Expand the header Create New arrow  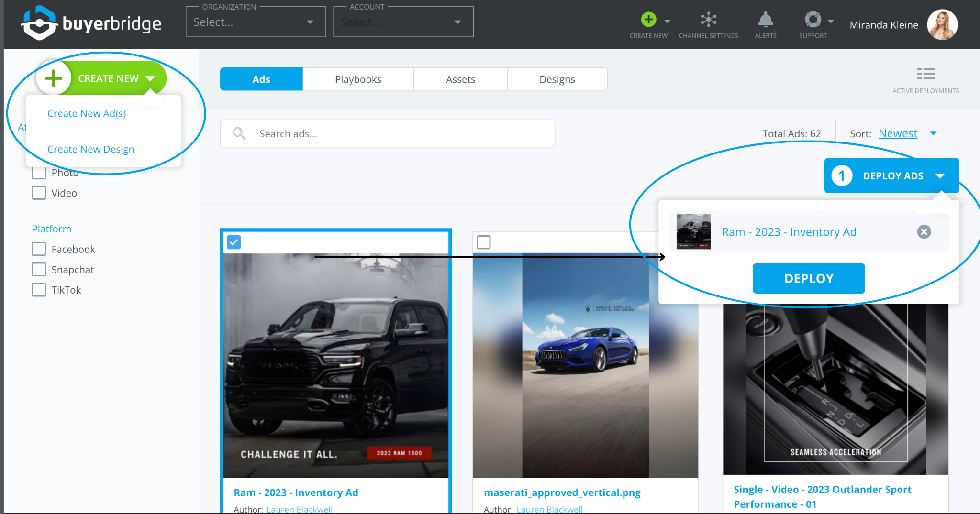668,21
